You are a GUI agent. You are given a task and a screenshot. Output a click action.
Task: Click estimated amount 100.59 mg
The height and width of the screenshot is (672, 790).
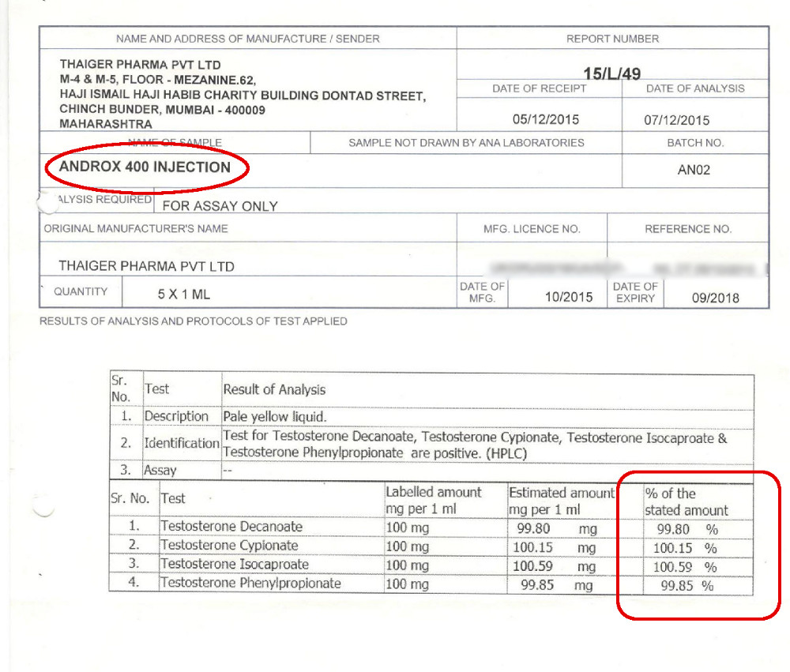(555, 566)
